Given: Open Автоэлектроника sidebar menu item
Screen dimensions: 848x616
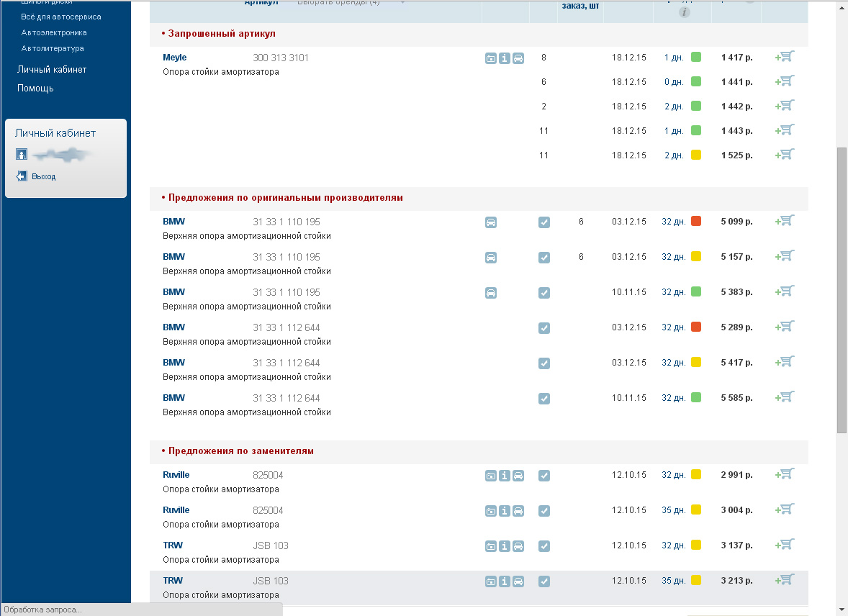Looking at the screenshot, I should [54, 32].
